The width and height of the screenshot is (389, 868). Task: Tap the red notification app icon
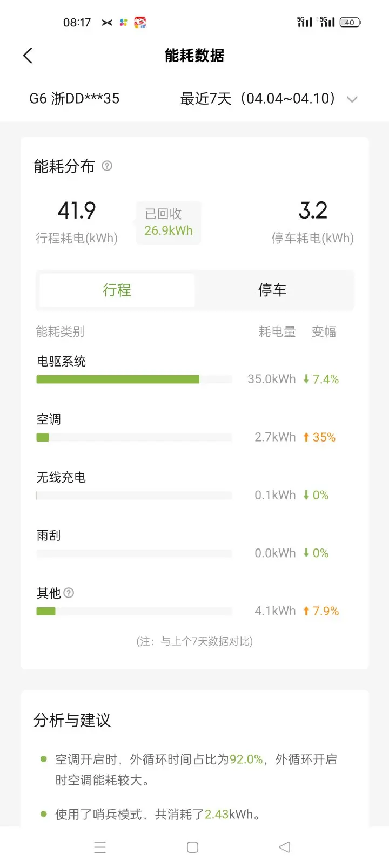(x=140, y=22)
